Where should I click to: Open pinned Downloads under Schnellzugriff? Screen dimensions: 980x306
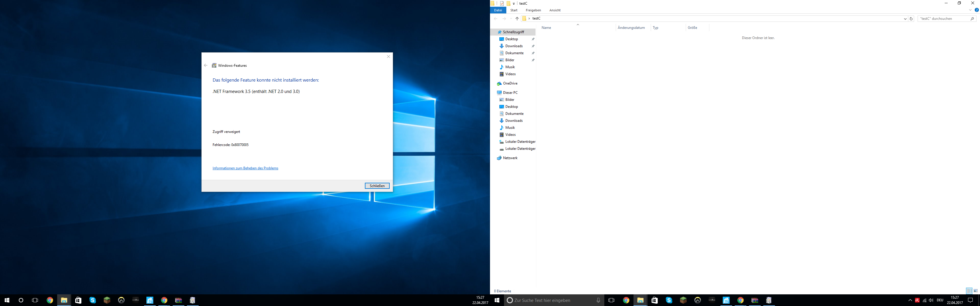pyautogui.click(x=513, y=46)
